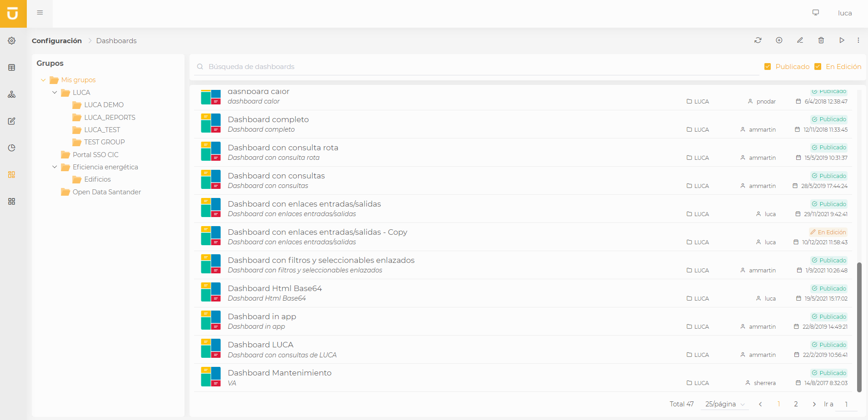This screenshot has height=420, width=868.
Task: Open the refresh dashboards icon
Action: pos(758,40)
